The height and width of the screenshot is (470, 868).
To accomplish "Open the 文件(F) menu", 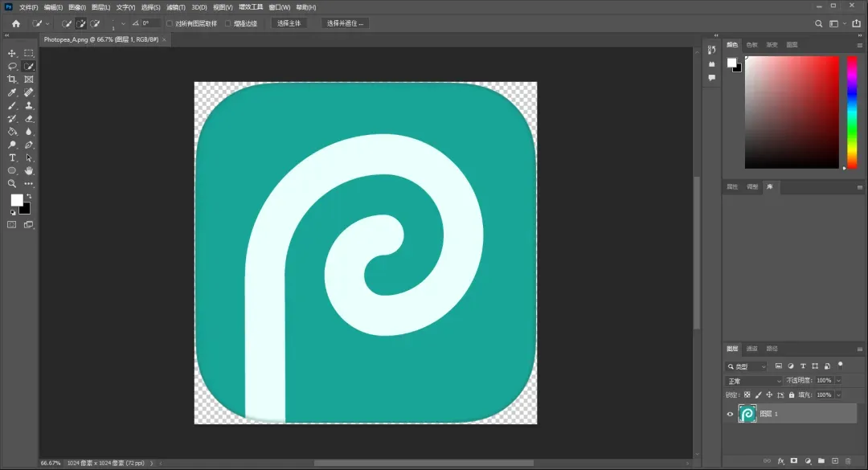I will [29, 7].
